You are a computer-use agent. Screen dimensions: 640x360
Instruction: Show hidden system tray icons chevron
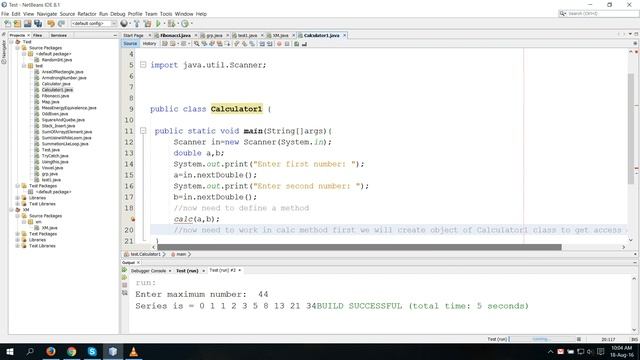[550, 351]
